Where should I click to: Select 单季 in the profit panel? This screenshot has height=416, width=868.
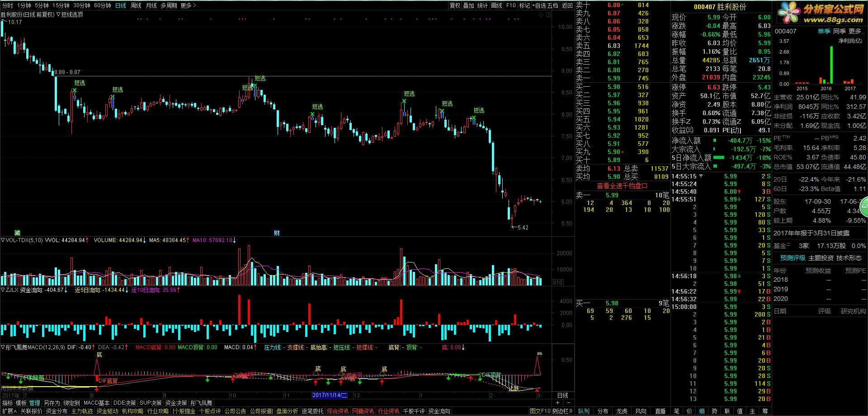[x=824, y=31]
